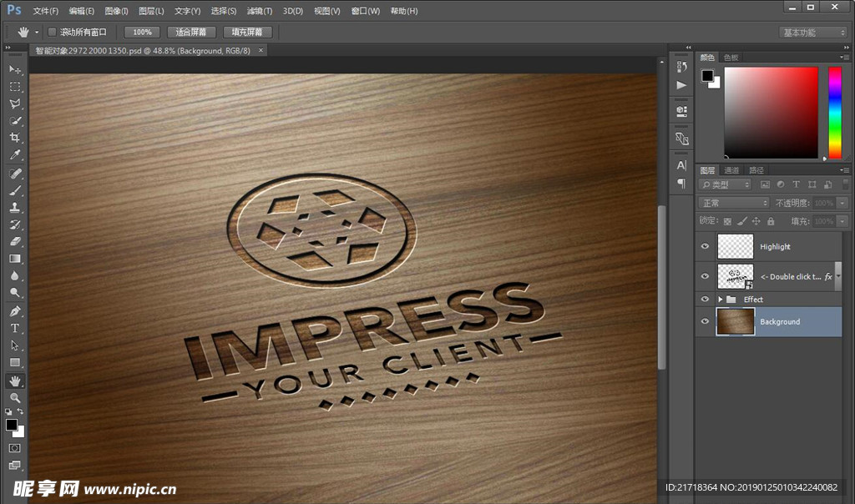Choose the Eyedropper tool
The height and width of the screenshot is (504, 855).
point(15,154)
